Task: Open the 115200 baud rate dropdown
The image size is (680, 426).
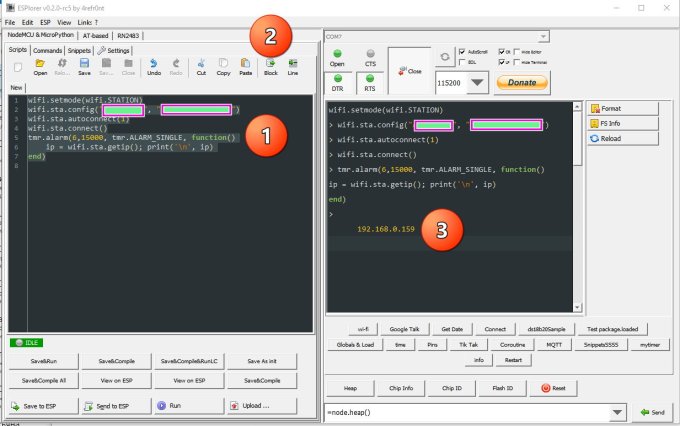Action: tap(477, 84)
